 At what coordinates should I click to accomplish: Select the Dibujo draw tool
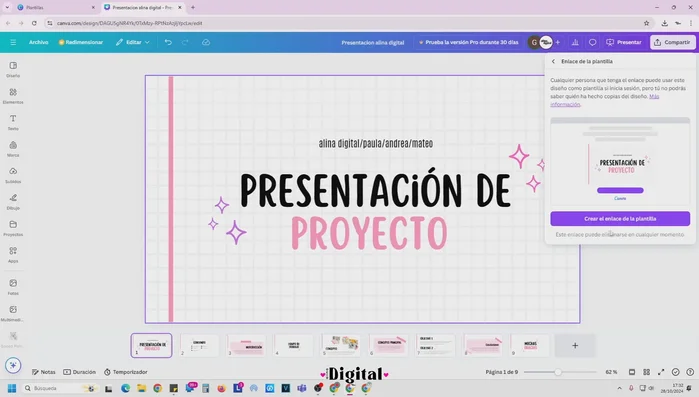coord(13,201)
